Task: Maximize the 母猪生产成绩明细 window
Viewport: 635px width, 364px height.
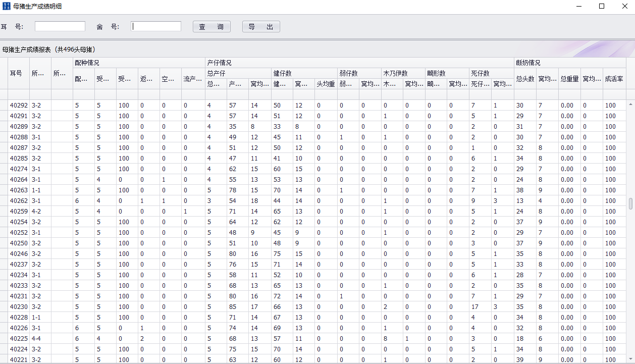Action: pos(601,7)
